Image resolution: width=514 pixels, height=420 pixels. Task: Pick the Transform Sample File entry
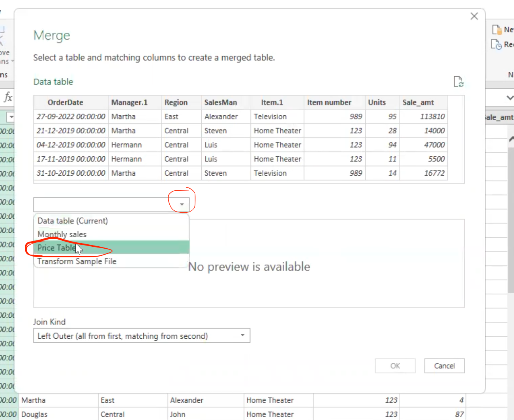(x=77, y=261)
